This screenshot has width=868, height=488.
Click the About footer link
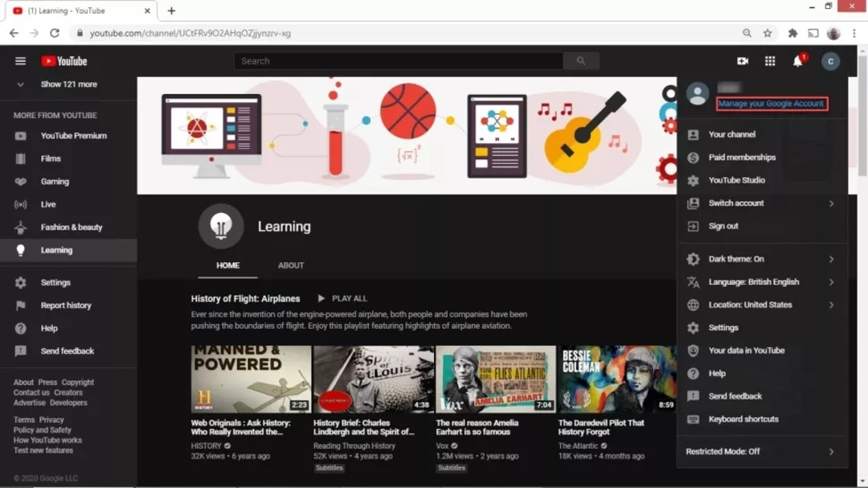point(23,382)
